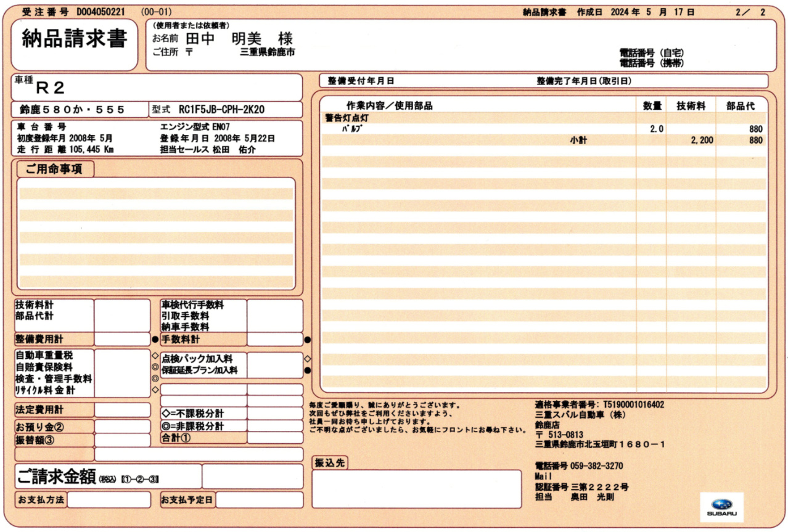Select the ご用命事項 header label
The image size is (788, 532).
click(54, 169)
